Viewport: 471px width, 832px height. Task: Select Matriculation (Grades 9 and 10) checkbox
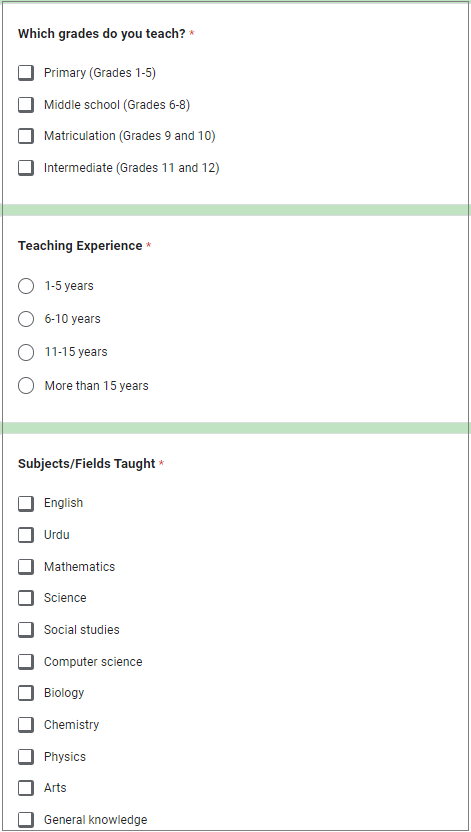[x=25, y=136]
